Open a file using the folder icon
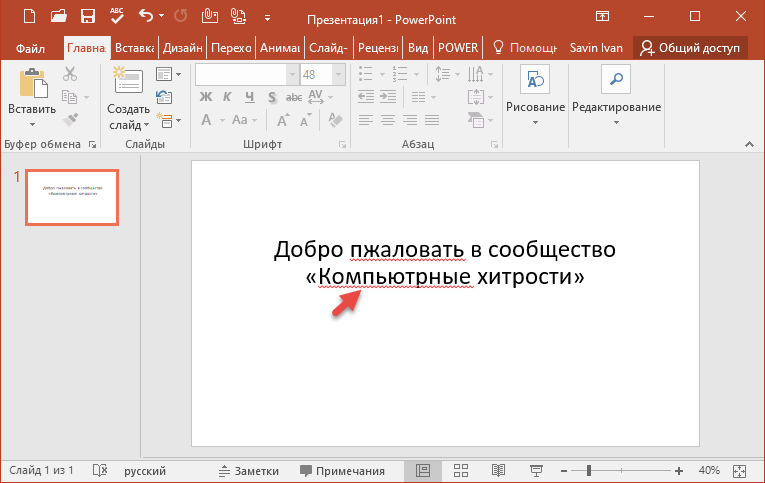The image size is (765, 483). click(59, 17)
